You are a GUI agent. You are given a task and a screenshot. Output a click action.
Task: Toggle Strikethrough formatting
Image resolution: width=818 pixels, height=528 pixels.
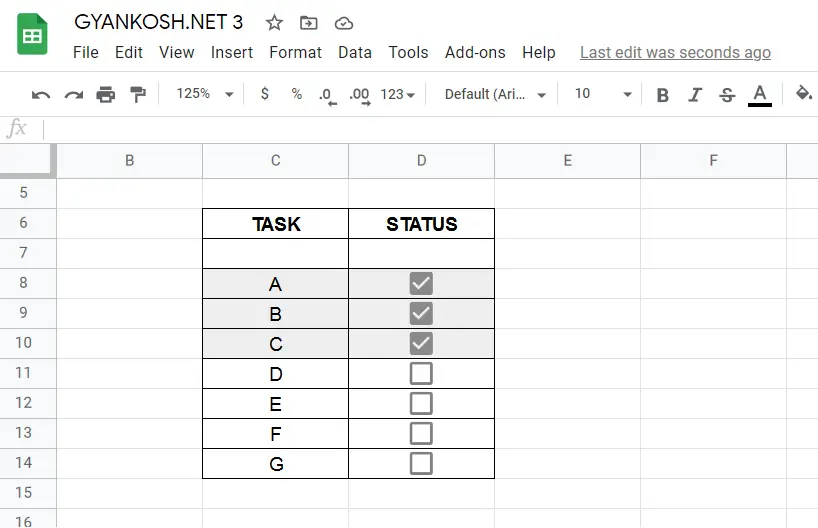tap(727, 95)
